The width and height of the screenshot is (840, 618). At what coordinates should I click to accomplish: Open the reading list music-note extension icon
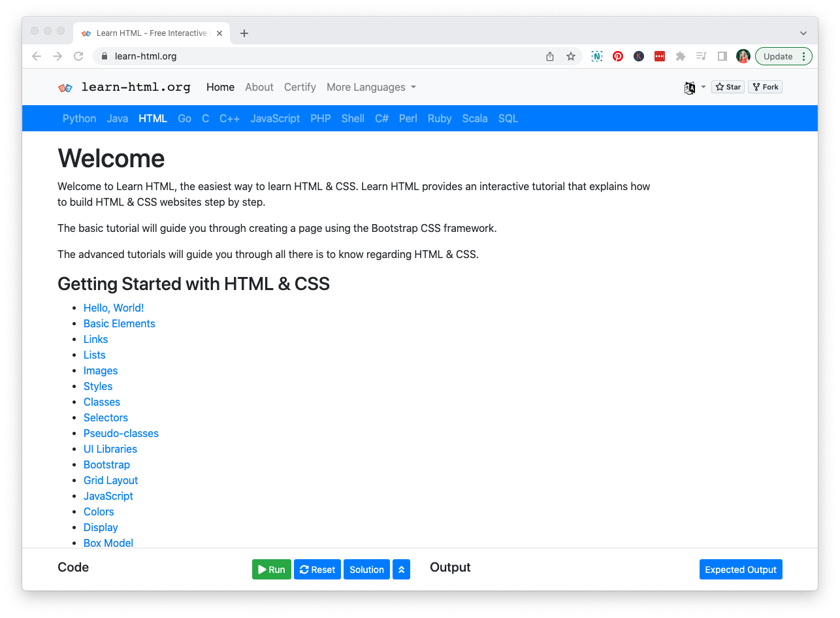pos(701,56)
